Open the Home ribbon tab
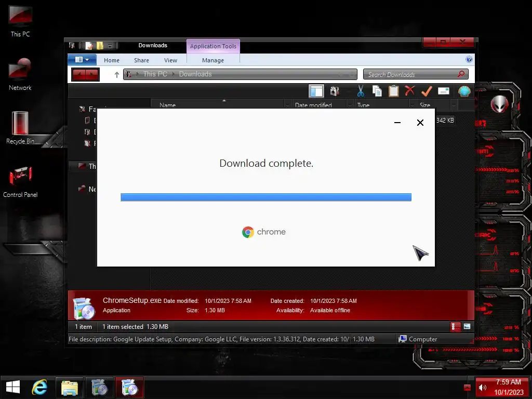This screenshot has width=532, height=399. (112, 60)
